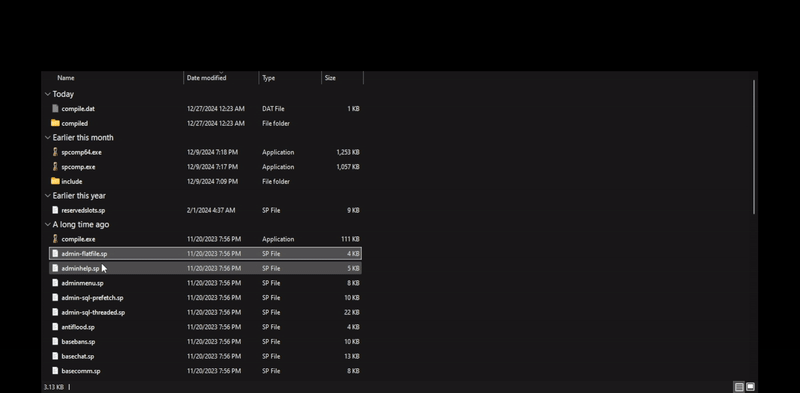Select the file name compile.dat
This screenshot has width=800, height=393.
click(78, 109)
